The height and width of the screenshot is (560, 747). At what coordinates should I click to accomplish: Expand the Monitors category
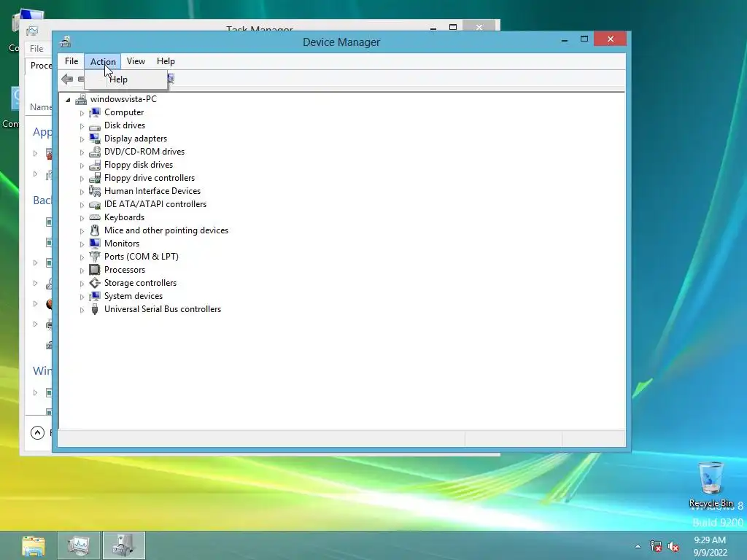(x=82, y=244)
